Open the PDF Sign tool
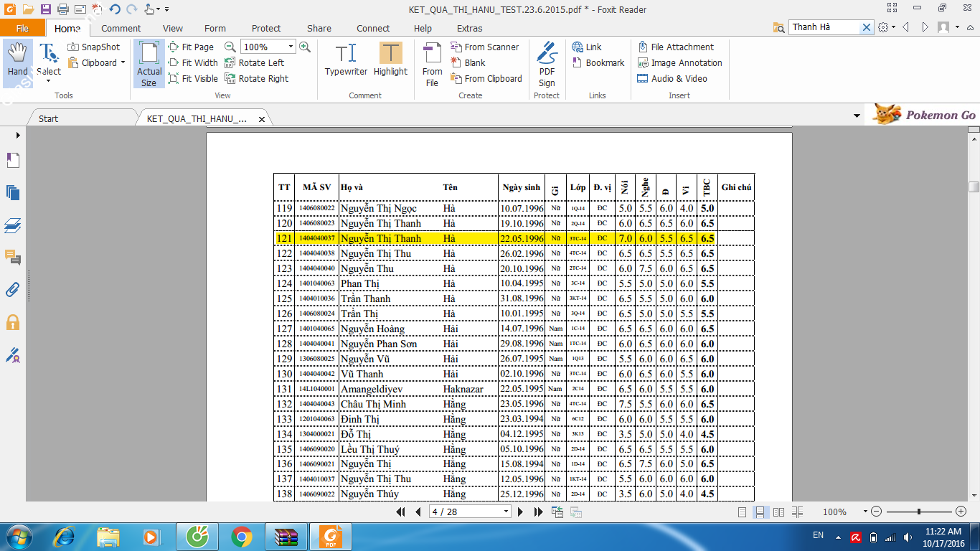The height and width of the screenshot is (551, 980). pos(547,64)
